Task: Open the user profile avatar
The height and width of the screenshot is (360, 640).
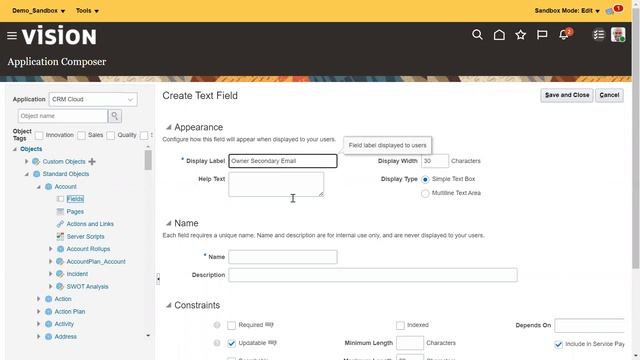Action: (618, 35)
